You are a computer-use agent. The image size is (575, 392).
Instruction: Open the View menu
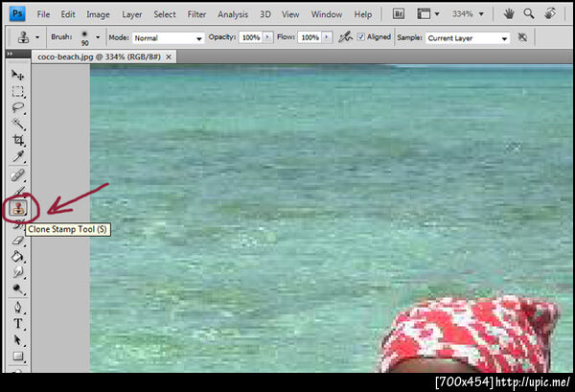coord(290,14)
